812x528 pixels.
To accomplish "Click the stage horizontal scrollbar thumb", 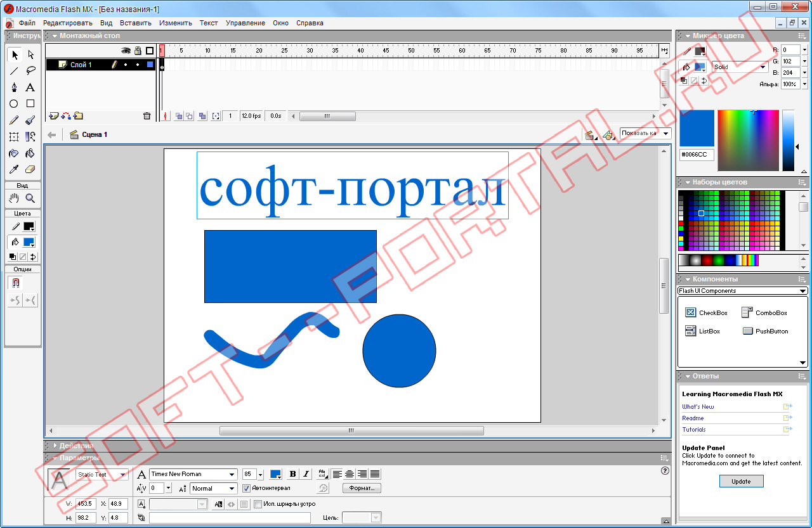I will (351, 430).
